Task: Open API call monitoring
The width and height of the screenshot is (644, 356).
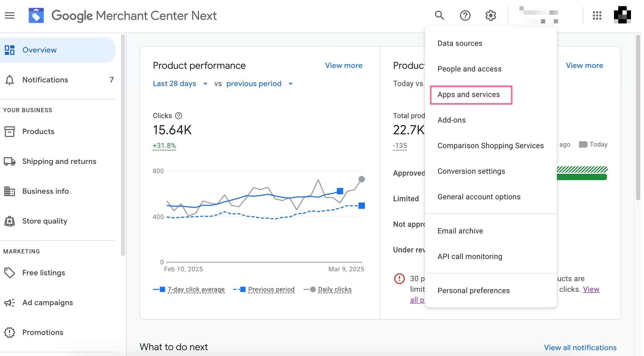Action: pyautogui.click(x=491, y=256)
